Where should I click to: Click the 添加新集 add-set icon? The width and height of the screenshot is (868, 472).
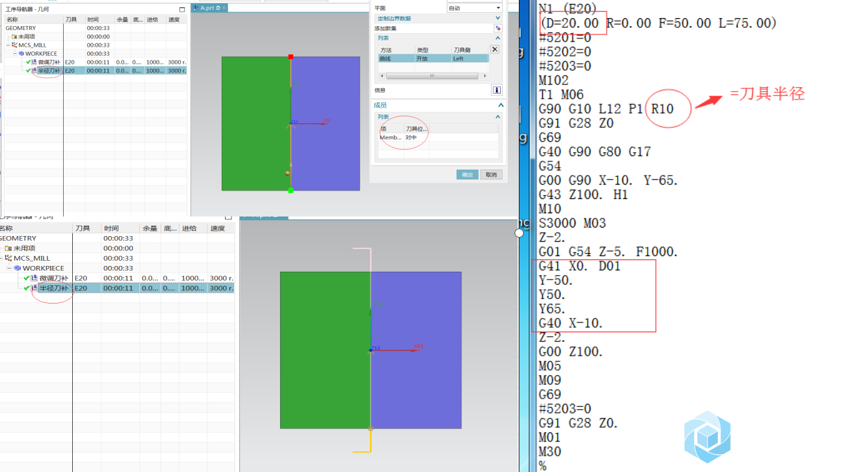pos(497,29)
